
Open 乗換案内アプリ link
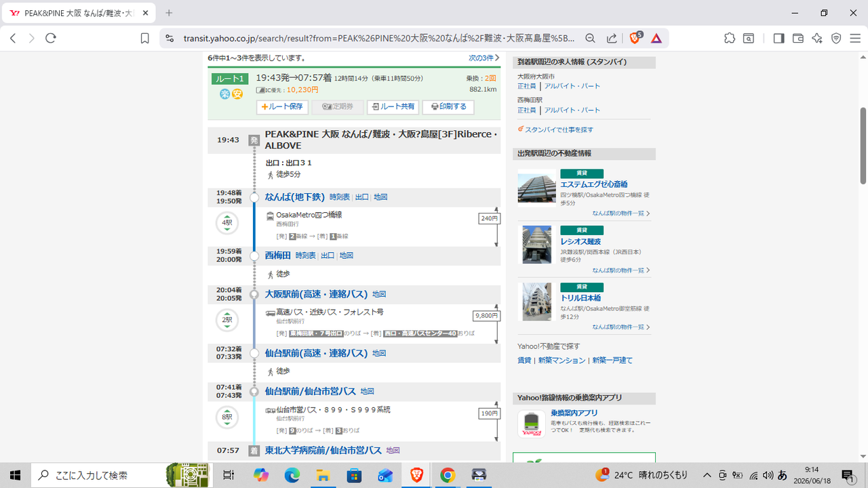click(574, 413)
